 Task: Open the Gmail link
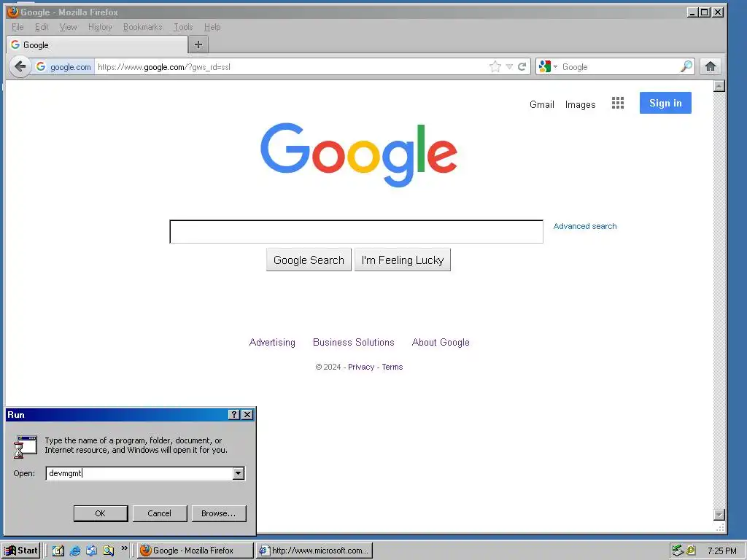click(x=542, y=104)
